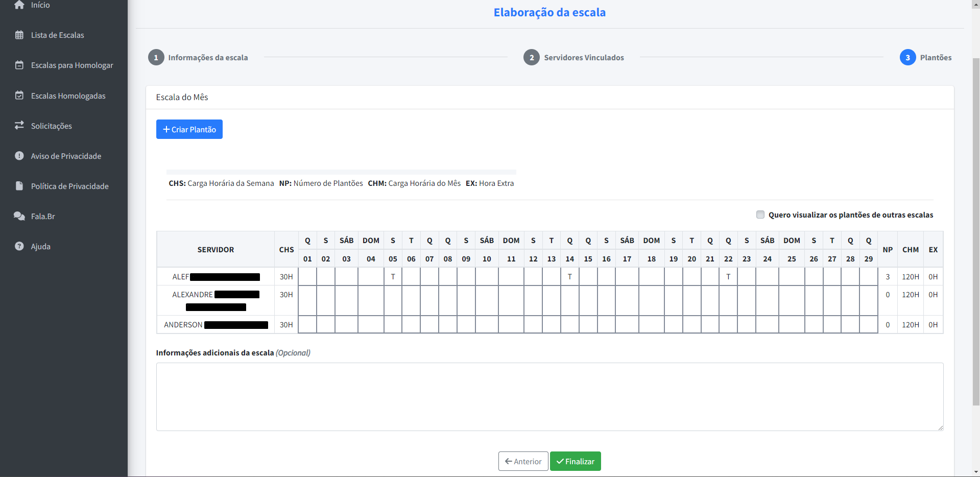The width and height of the screenshot is (980, 477).
Task: Click ALEXANDRE's empty cell for day 01
Action: coord(307,300)
